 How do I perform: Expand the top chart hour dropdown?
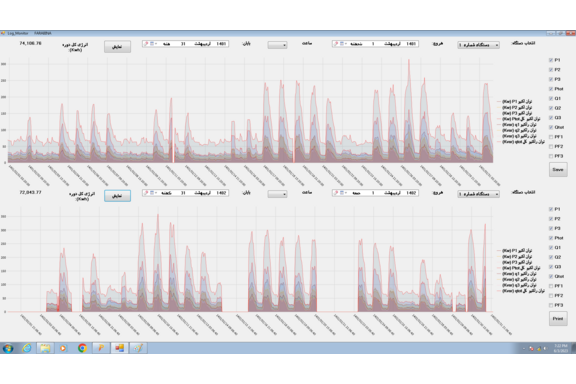[x=277, y=45]
